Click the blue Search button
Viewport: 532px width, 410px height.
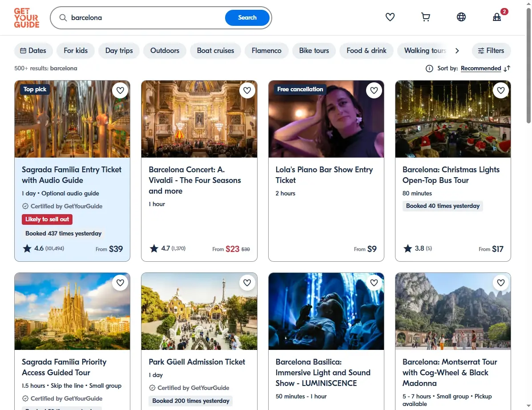coord(247,18)
